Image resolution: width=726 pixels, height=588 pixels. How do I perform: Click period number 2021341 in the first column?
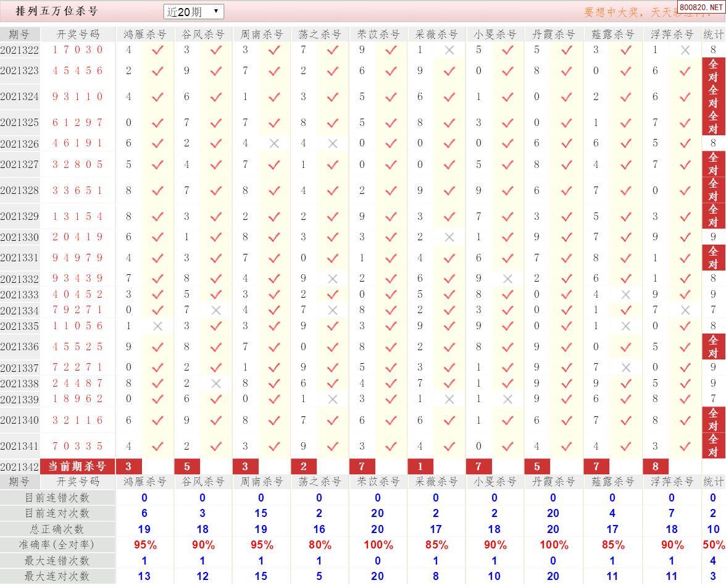(x=20, y=446)
